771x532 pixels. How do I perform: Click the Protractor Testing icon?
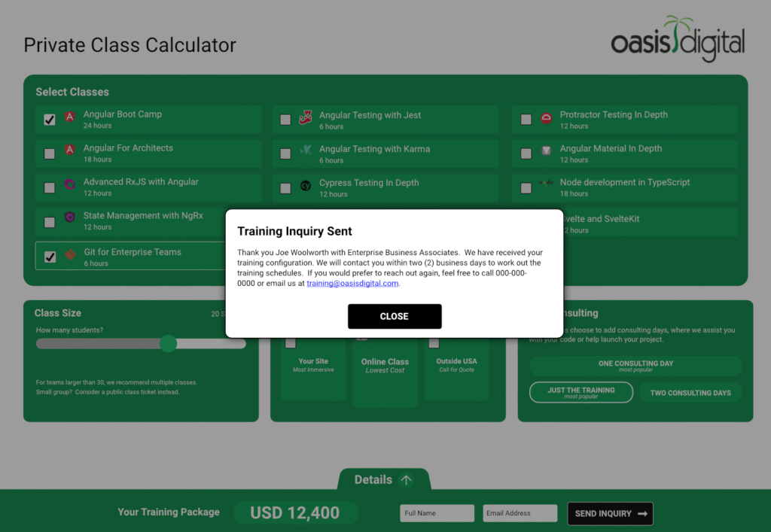(x=546, y=117)
